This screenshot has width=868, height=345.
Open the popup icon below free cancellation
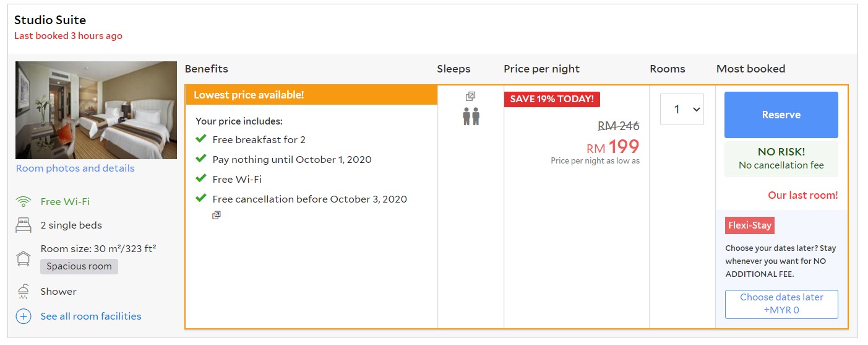tap(217, 215)
